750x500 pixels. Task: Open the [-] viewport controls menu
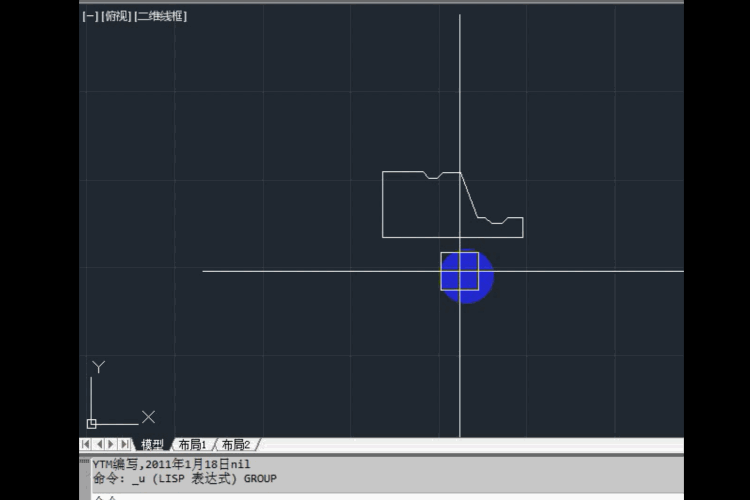click(x=89, y=16)
